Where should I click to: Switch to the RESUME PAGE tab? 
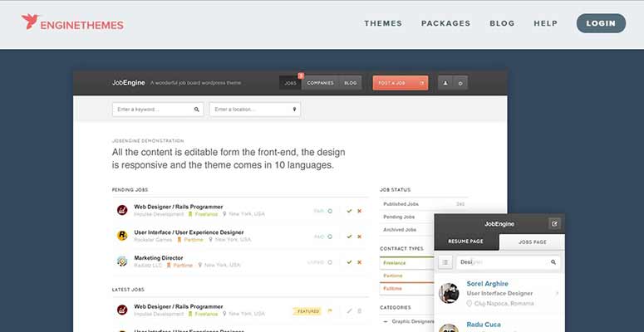click(465, 242)
